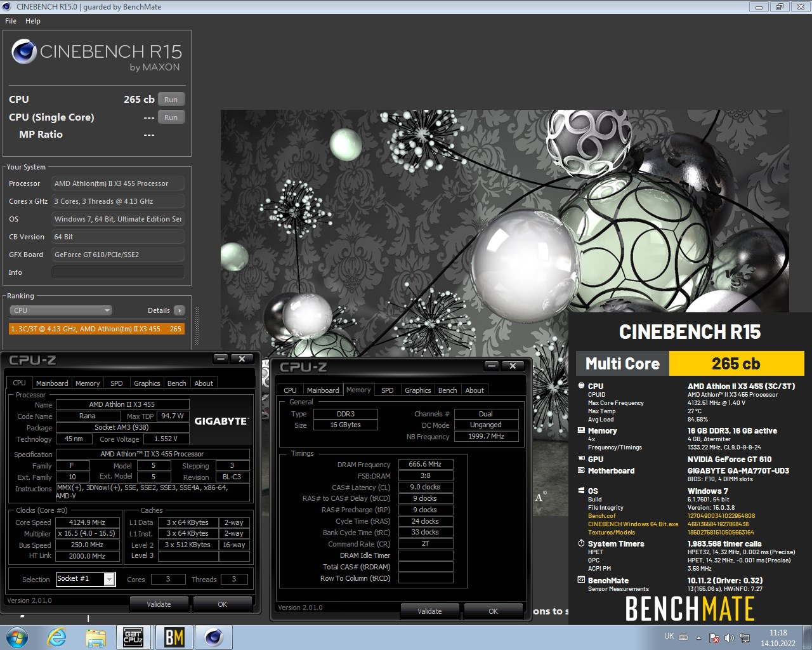The width and height of the screenshot is (812, 650).
Task: Open Mainboard tab in left CPU-Z window
Action: [52, 383]
